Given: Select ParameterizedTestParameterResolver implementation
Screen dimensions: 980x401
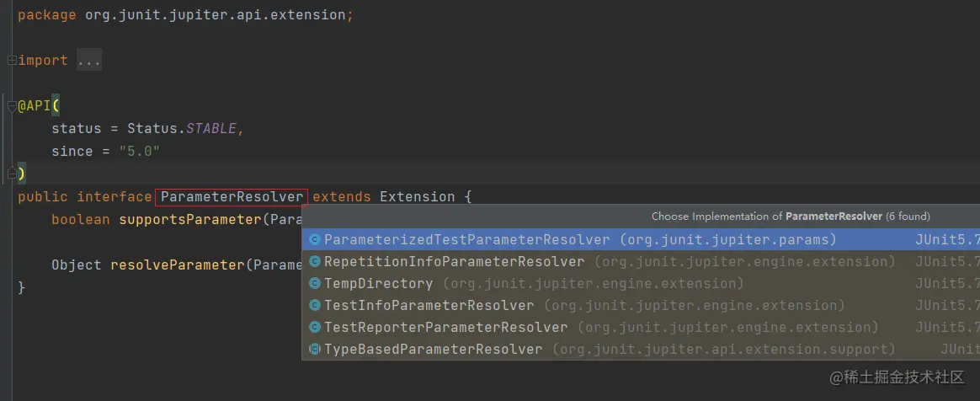Looking at the screenshot, I should tap(641, 239).
